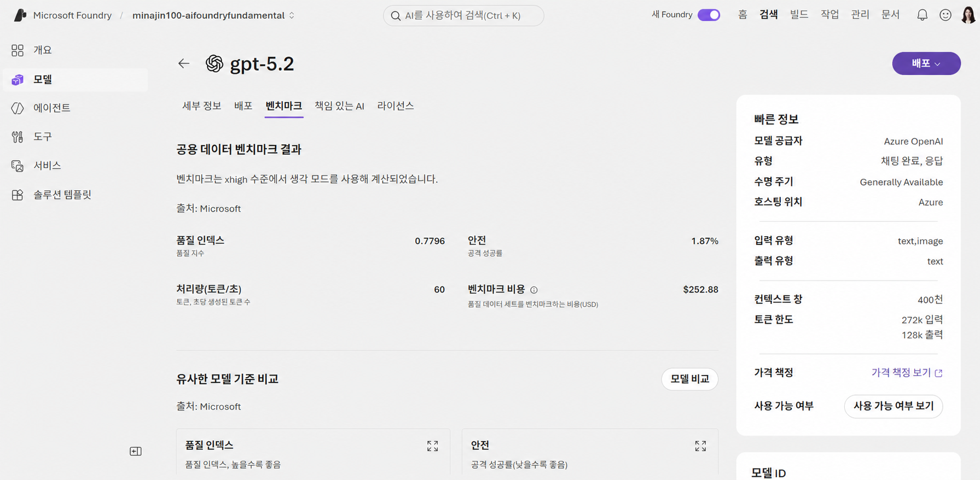Open the 도구 tools sidebar icon
Viewport: 980px width, 480px height.
point(18,137)
